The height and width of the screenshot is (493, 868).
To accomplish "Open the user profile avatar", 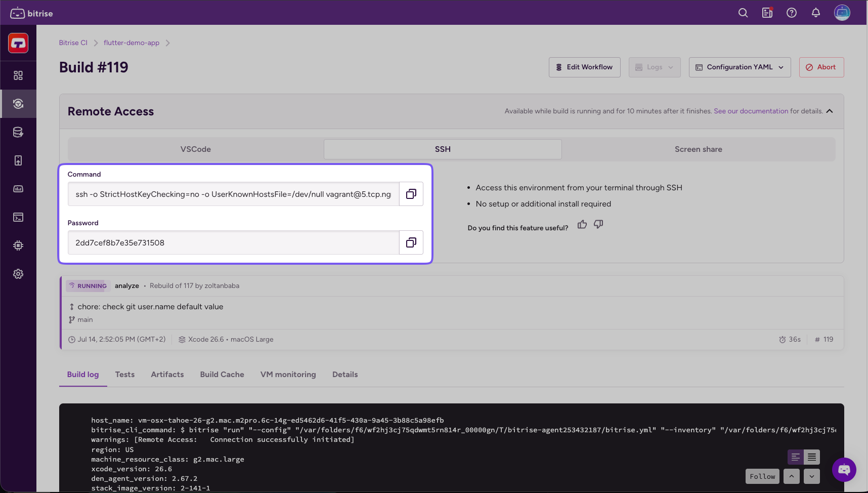I will (842, 13).
